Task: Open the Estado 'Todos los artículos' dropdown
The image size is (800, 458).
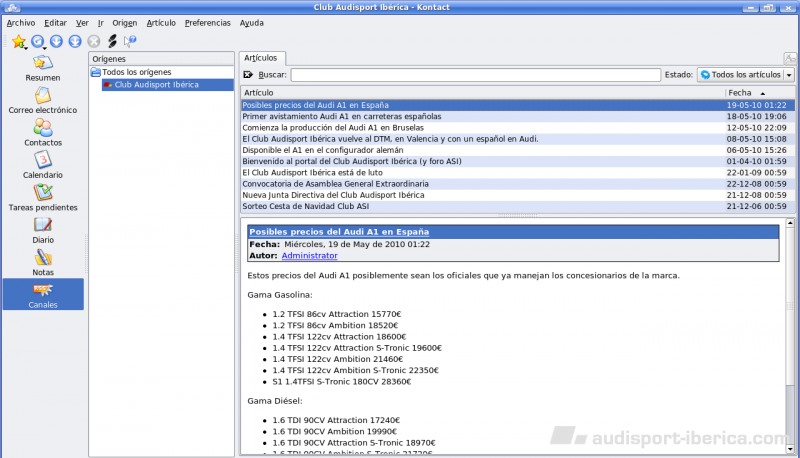Action: (x=745, y=75)
